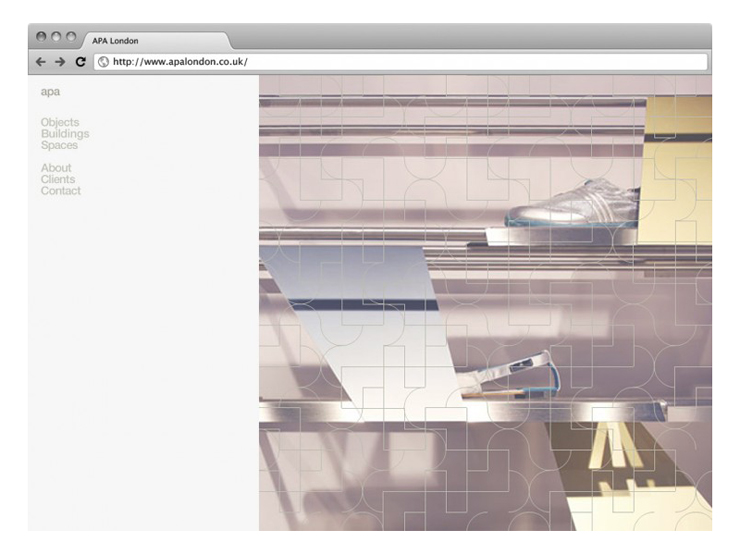Viewport: 740px width, 555px height.
Task: Zoom the window with the third button
Action: tap(71, 37)
